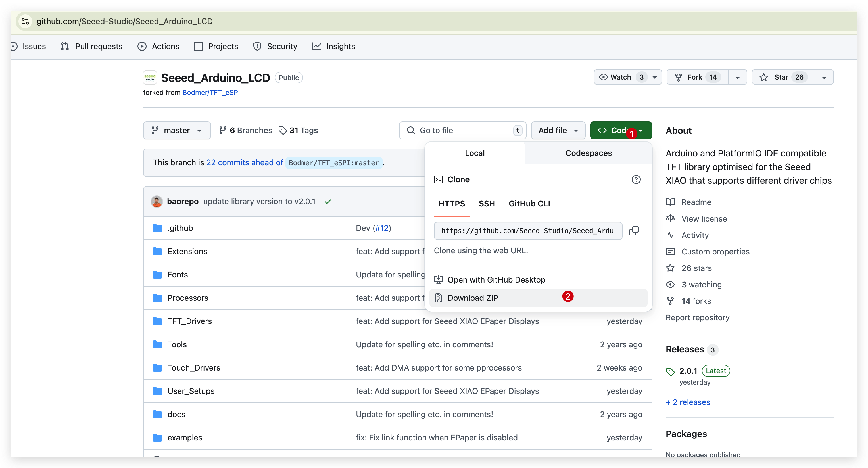868x468 pixels.
Task: Click the green commit status checkmark
Action: click(x=328, y=202)
